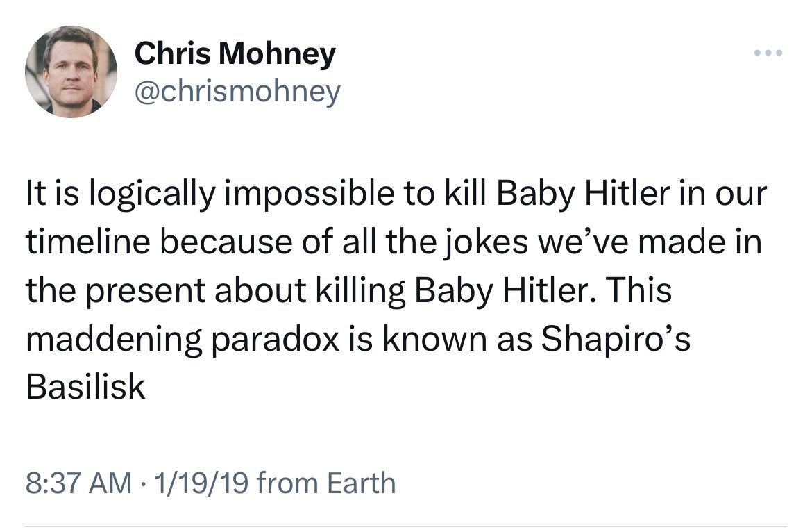Viewport: 812px width, 532px height.
Task: Click the Earth location label
Action: pyautogui.click(x=360, y=482)
